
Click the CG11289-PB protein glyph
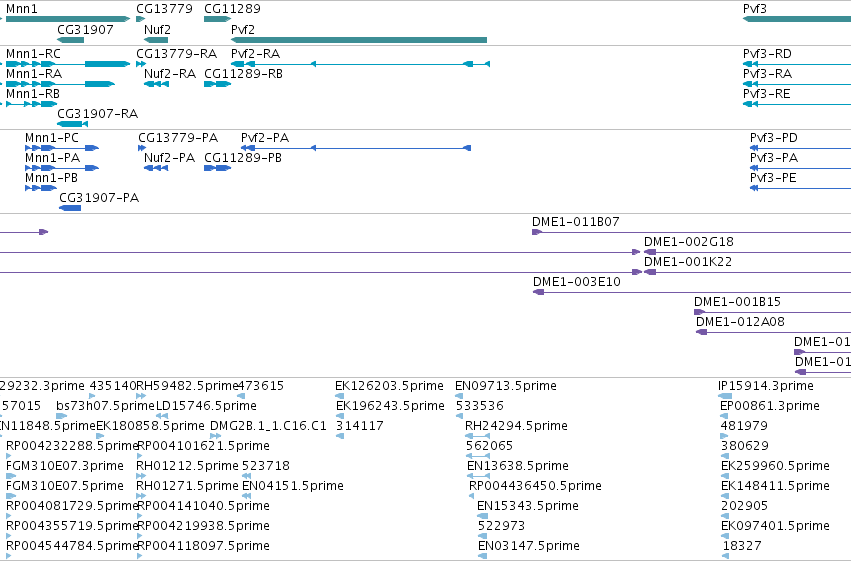pos(218,168)
